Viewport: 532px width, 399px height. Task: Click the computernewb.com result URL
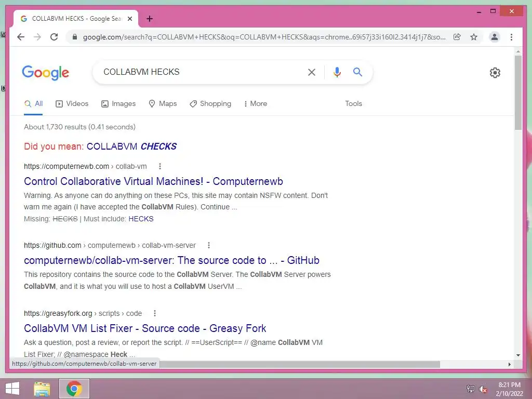pos(85,167)
